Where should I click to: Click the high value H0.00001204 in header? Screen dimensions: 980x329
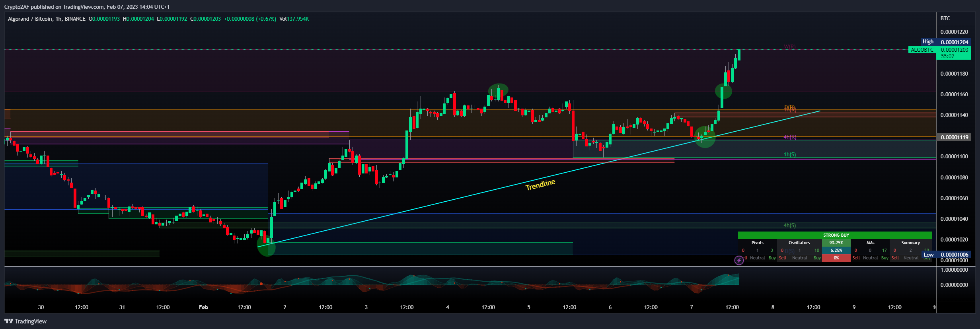coord(138,19)
